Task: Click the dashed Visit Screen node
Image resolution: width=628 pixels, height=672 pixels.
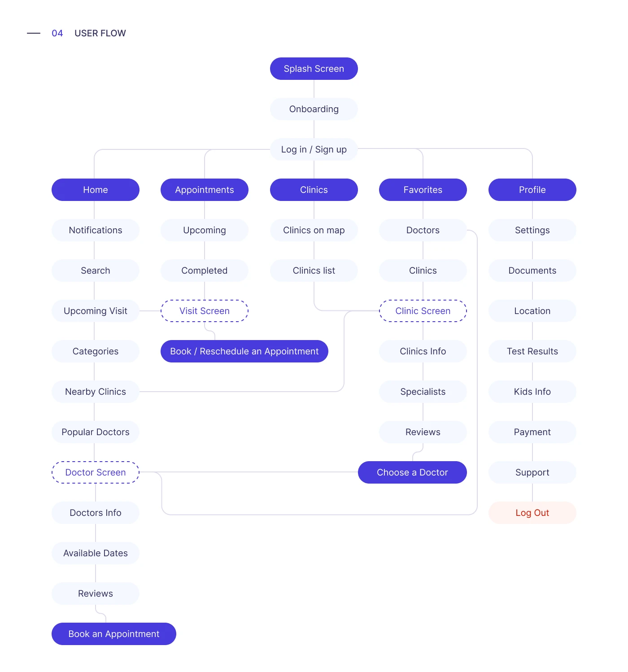Action: tap(204, 311)
